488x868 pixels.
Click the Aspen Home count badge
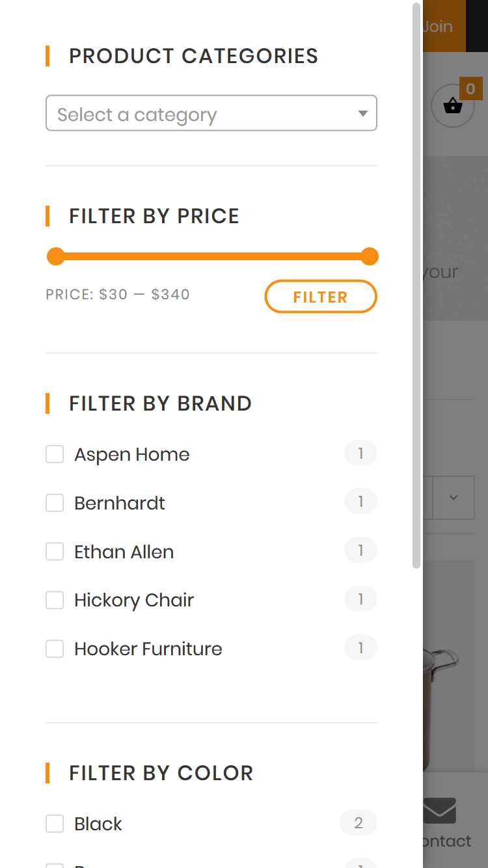[360, 454]
